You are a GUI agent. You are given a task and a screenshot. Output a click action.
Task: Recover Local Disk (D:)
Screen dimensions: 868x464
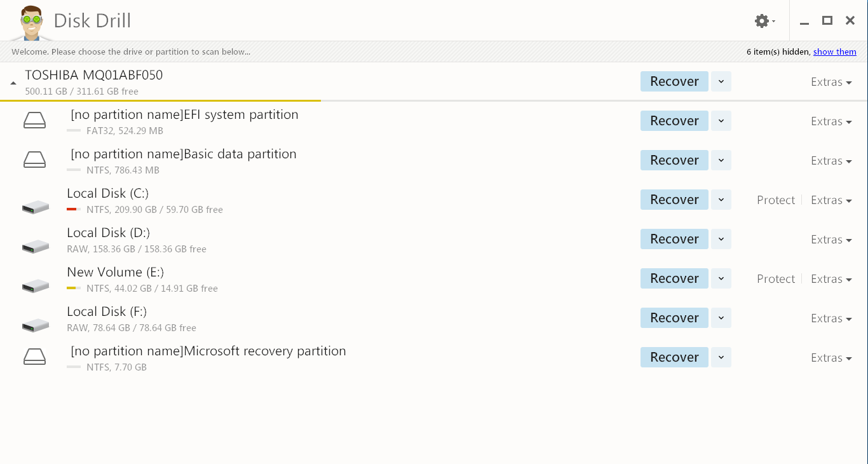point(674,239)
